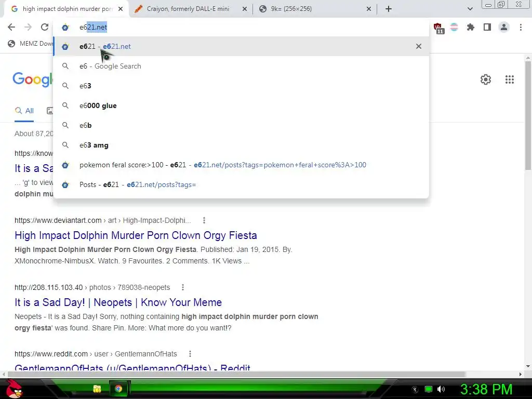
Task: Expand the tab search dropdown arrow
Action: 470,9
